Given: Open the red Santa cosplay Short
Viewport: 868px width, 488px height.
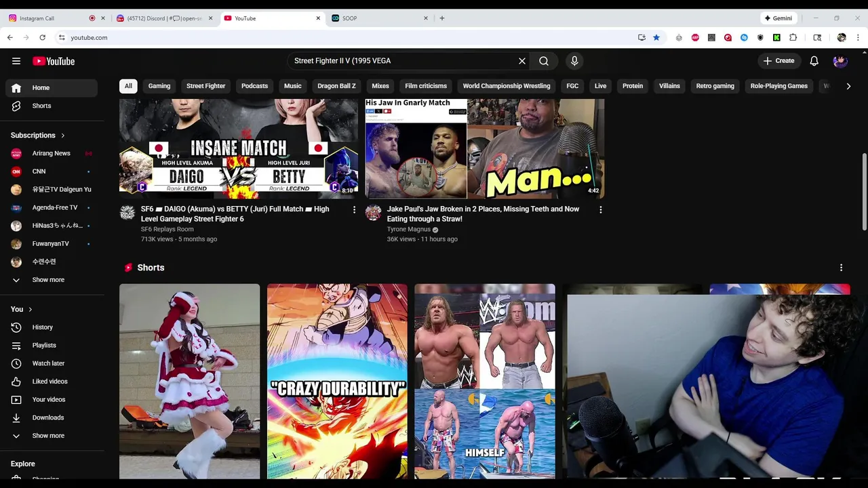Looking at the screenshot, I should [x=190, y=381].
